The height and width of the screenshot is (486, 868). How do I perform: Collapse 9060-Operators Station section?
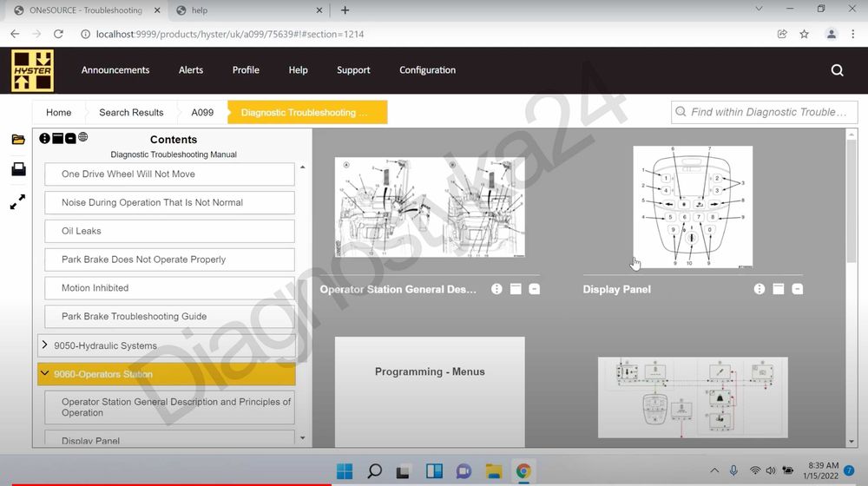pyautogui.click(x=45, y=374)
